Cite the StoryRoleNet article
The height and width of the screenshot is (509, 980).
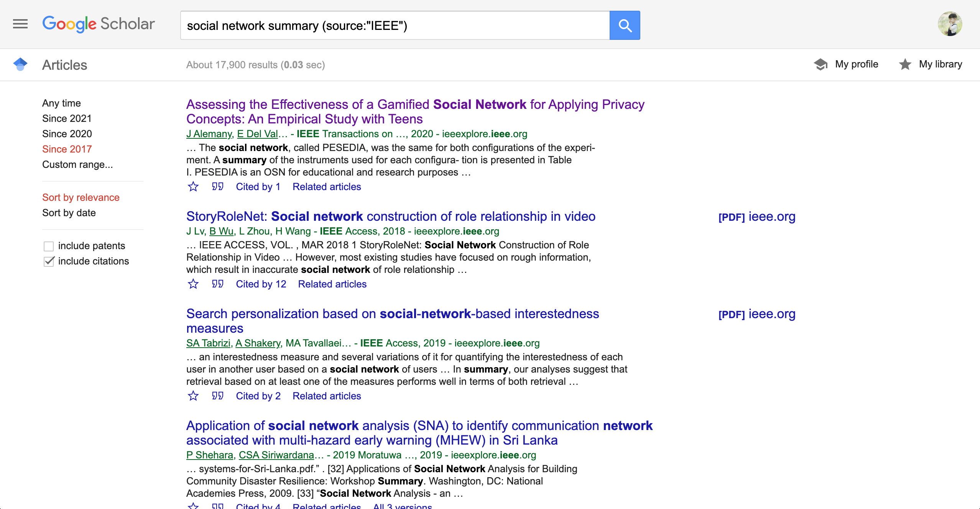(x=218, y=284)
